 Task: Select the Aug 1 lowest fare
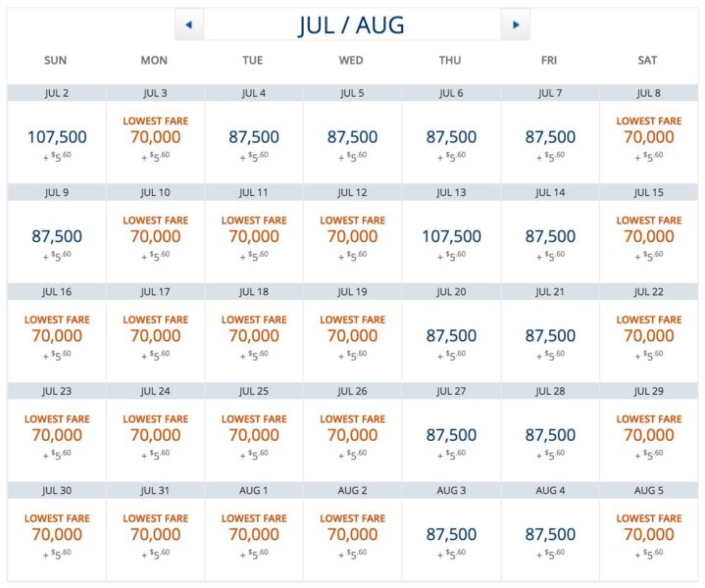click(x=254, y=534)
